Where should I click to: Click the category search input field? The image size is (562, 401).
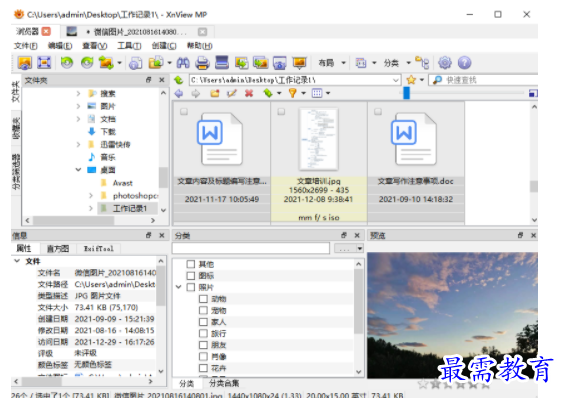[x=251, y=248]
